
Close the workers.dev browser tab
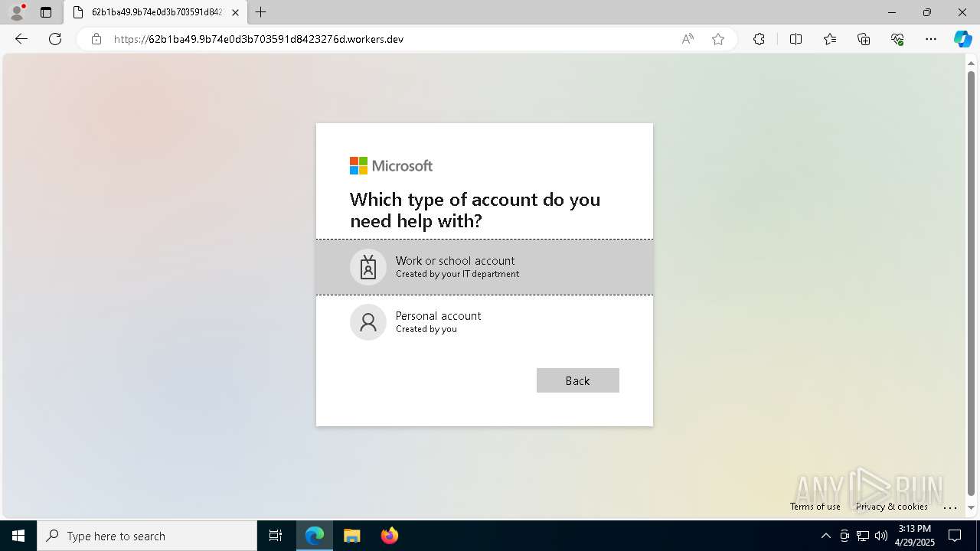coord(236,12)
